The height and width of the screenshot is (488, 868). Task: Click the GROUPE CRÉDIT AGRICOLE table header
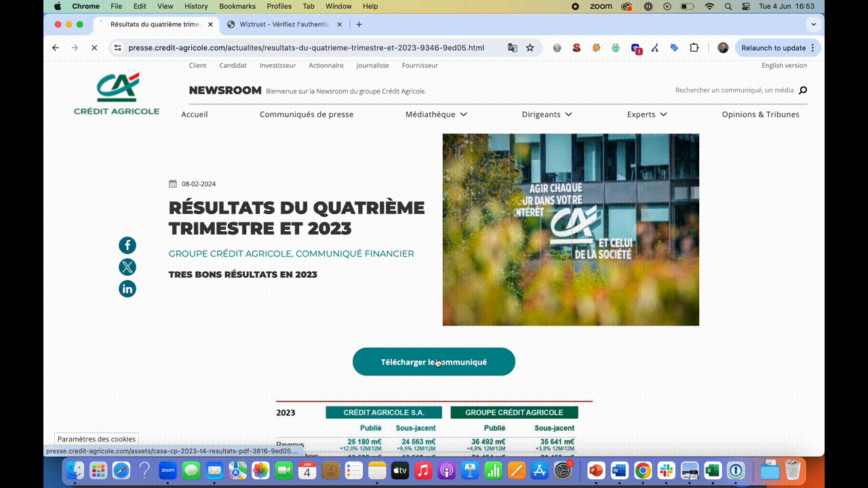click(x=514, y=412)
